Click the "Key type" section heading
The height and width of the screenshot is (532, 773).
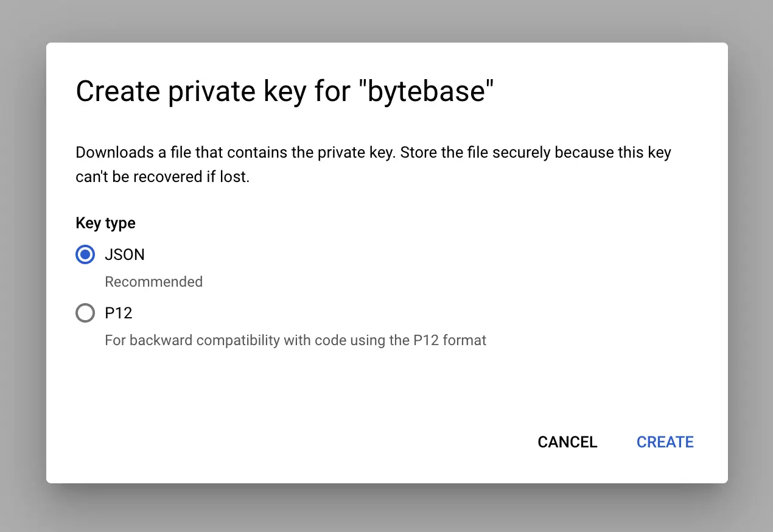click(x=105, y=223)
